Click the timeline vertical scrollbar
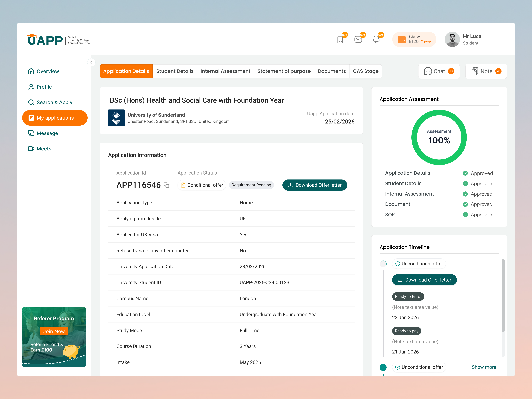Screen dimensions: 532x399 click(503, 296)
